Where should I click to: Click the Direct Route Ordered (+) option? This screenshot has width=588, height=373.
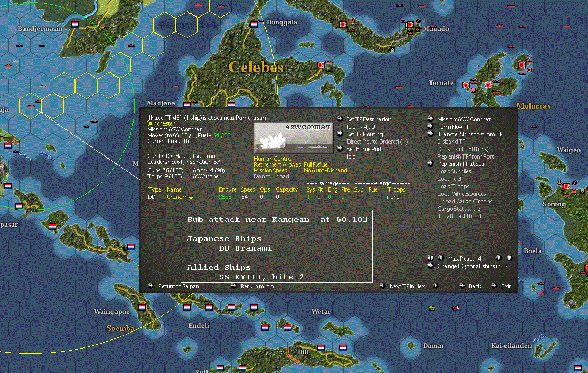click(x=377, y=142)
